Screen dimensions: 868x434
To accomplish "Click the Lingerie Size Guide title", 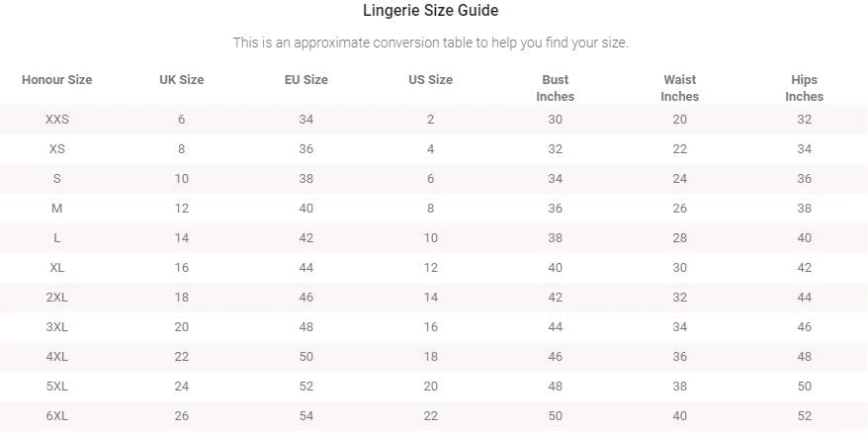I will 430,11.
